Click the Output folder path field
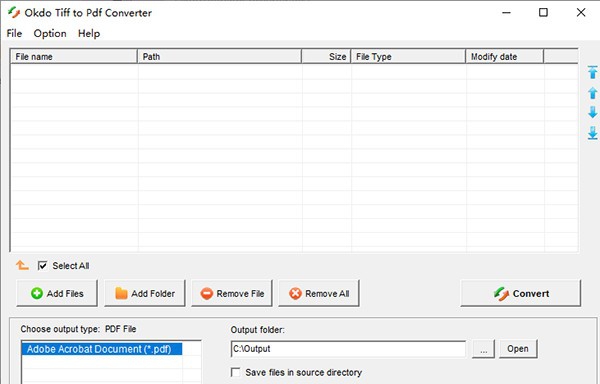Viewport: 600px width, 384px height. pyautogui.click(x=348, y=349)
